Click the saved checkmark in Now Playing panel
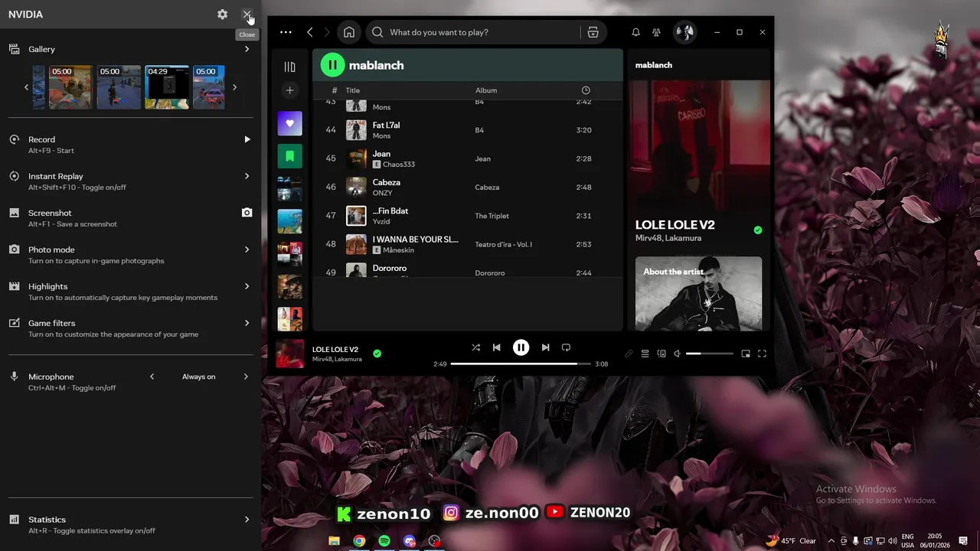This screenshot has width=980, height=551. pos(757,230)
